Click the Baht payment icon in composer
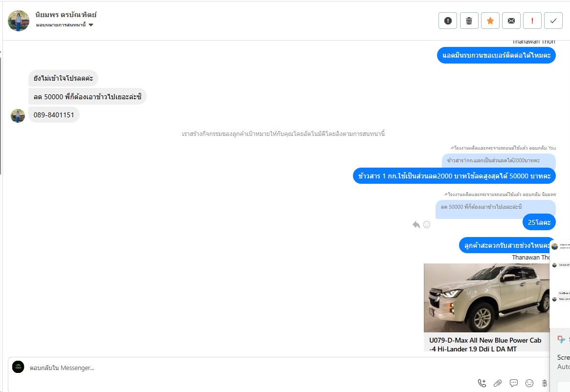 tap(545, 383)
